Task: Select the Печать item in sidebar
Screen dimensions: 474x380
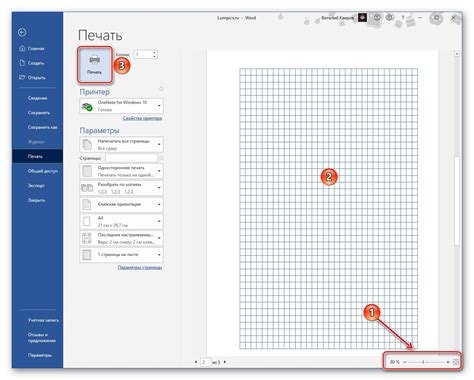Action: click(x=37, y=156)
